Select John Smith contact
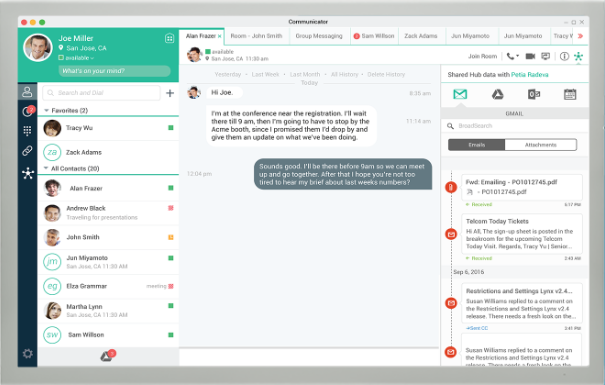Image resolution: width=605 pixels, height=385 pixels. 108,237
